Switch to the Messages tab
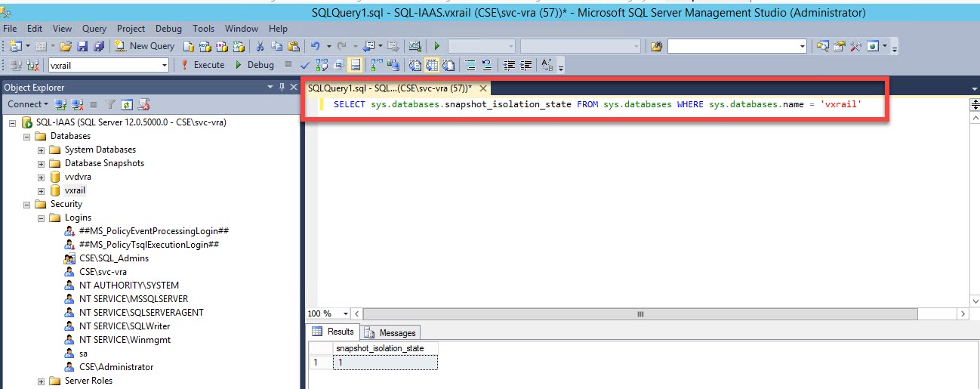980x389 pixels. (x=390, y=332)
